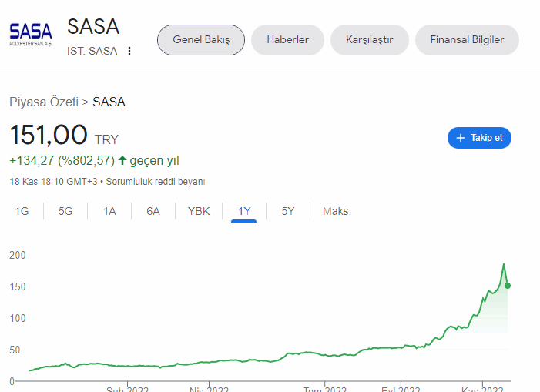
Task: Open the Sorumluluk reddi beyanı link
Action: point(156,182)
